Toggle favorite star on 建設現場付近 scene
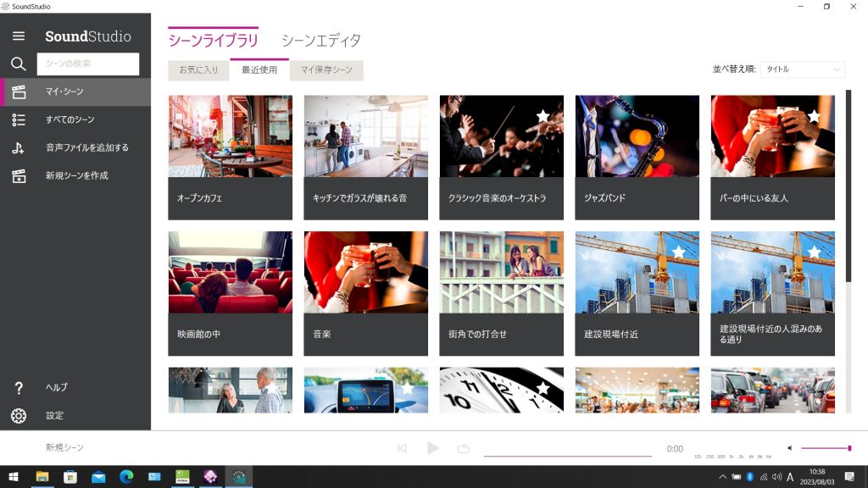The image size is (868, 488). tap(679, 252)
